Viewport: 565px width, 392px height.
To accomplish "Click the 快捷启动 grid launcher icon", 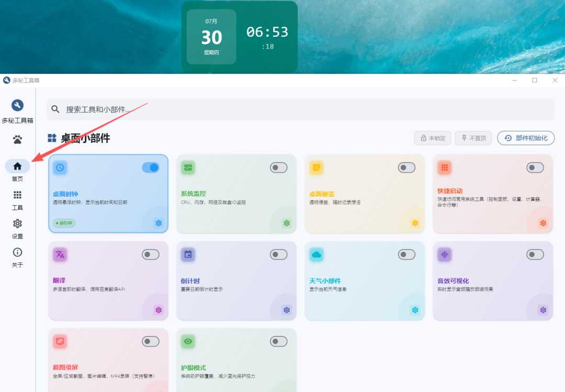I will [444, 167].
